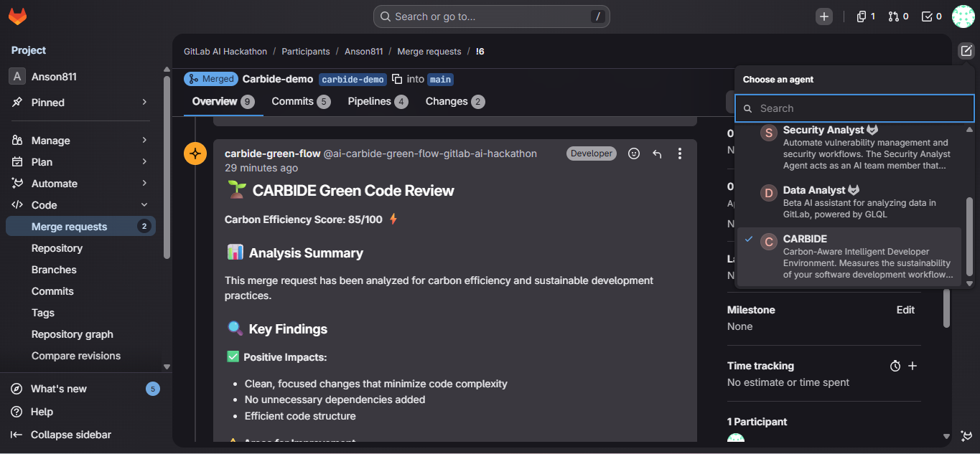Click the agent list scrollbar

pyautogui.click(x=969, y=237)
